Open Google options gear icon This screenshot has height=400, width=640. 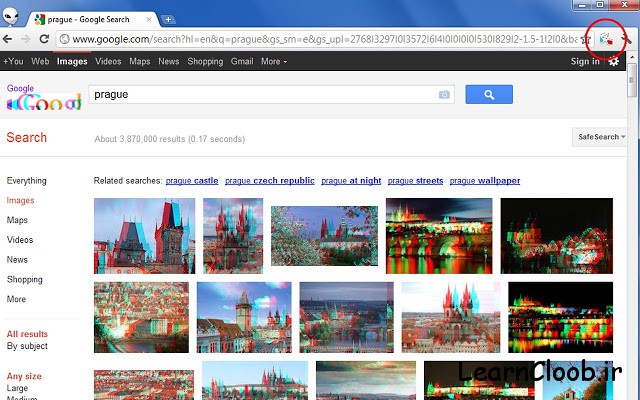[x=613, y=61]
